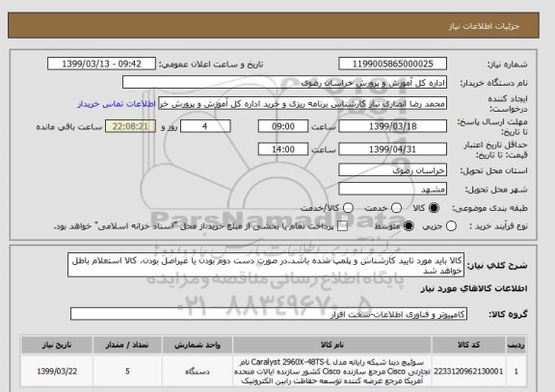The width and height of the screenshot is (555, 392).
Task: Click the delivery province field خراسان رضوی
Action: point(392,170)
